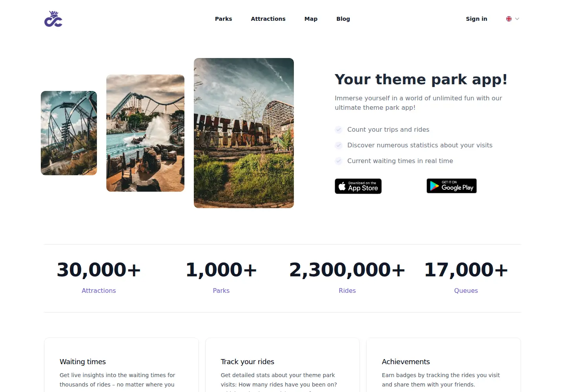565x392 pixels.
Task: Click the Queues stat label
Action: click(466, 290)
